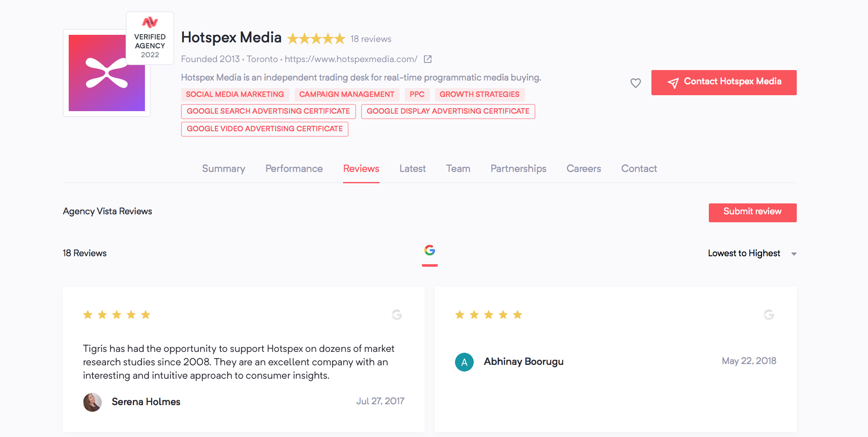Click Serena Holmes' profile photo
The width and height of the screenshot is (868, 437).
coord(92,402)
